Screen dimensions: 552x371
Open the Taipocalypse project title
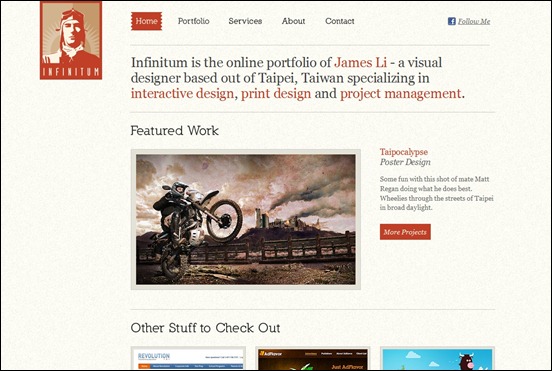(x=404, y=152)
